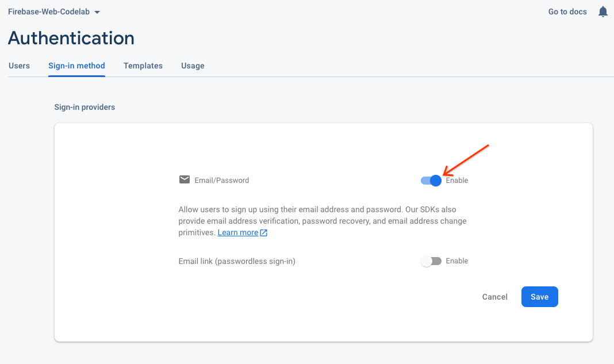Click the Cancel button
Screen dimensions: 614x364
[x=494, y=297]
